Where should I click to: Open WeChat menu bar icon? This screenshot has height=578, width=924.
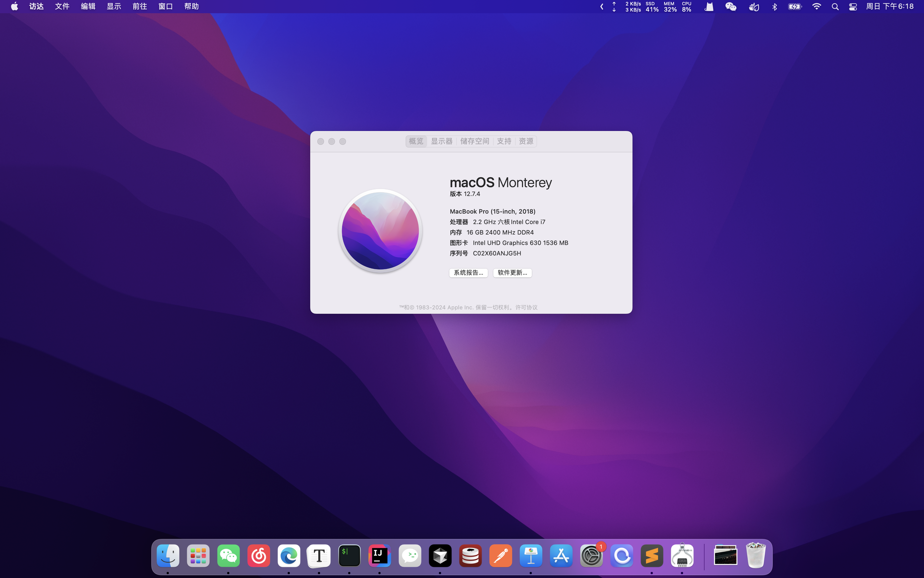click(731, 7)
